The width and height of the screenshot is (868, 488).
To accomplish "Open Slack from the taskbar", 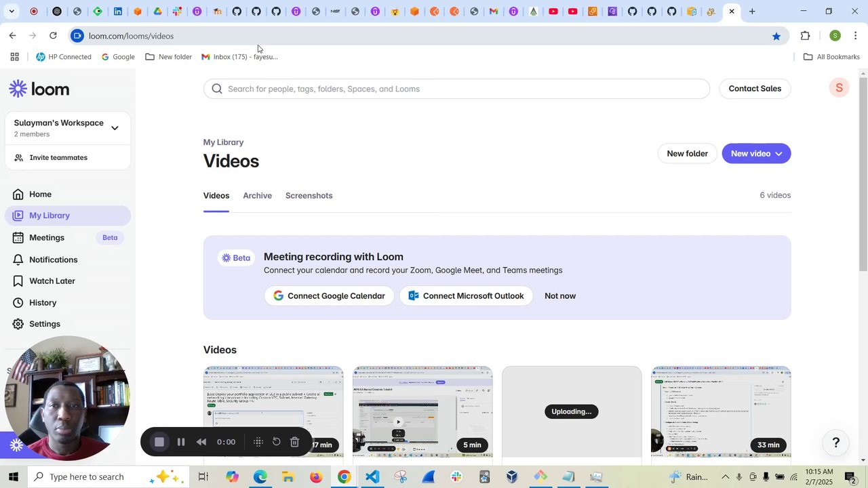I will [x=456, y=477].
